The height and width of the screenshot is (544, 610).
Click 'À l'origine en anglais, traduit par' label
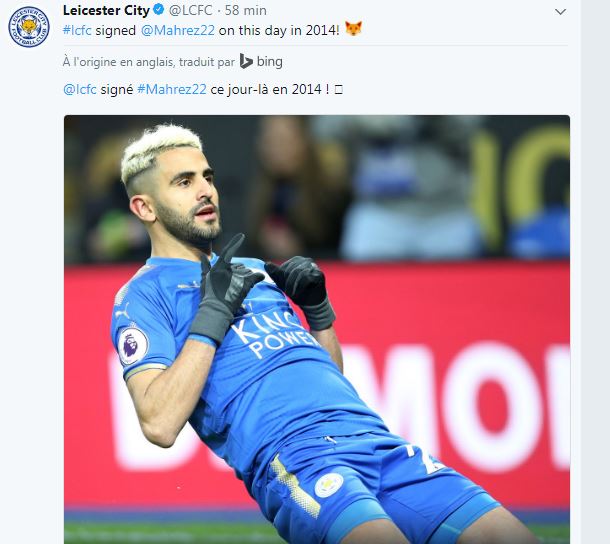149,62
